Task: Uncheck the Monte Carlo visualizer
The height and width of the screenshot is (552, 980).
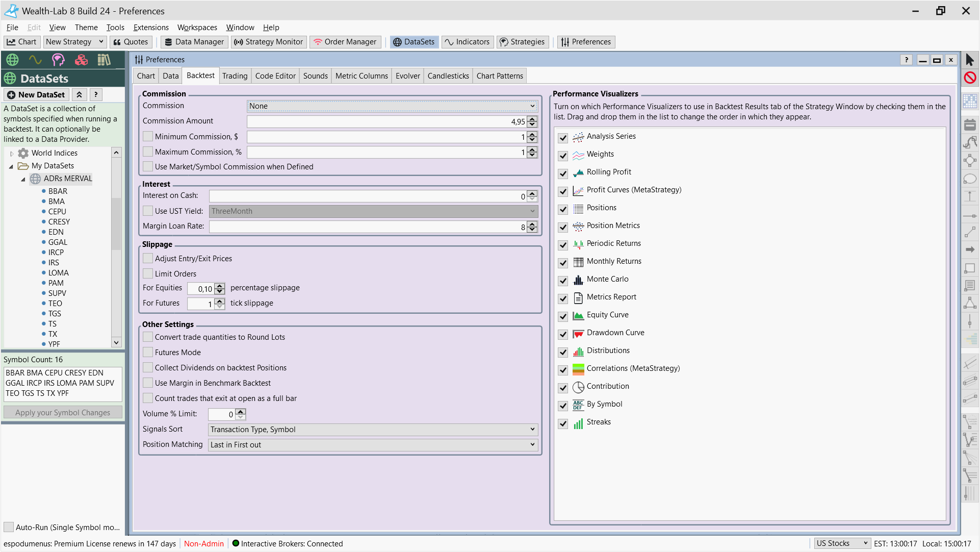Action: [x=563, y=281]
